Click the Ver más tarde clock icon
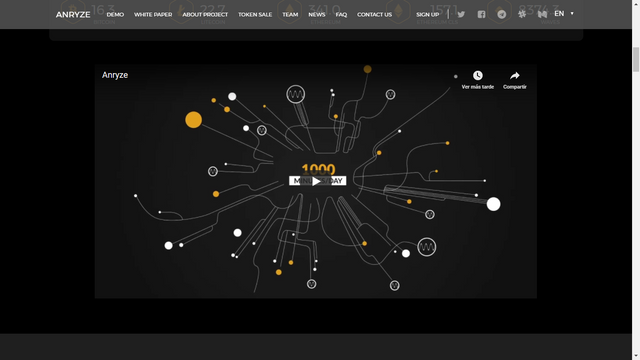Image resolution: width=640 pixels, height=360 pixels. click(478, 76)
